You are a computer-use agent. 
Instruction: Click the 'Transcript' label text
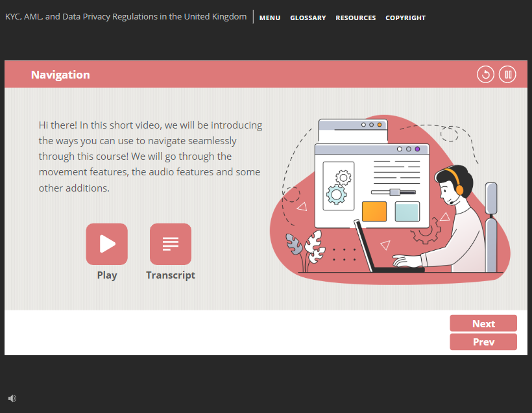pyautogui.click(x=171, y=275)
